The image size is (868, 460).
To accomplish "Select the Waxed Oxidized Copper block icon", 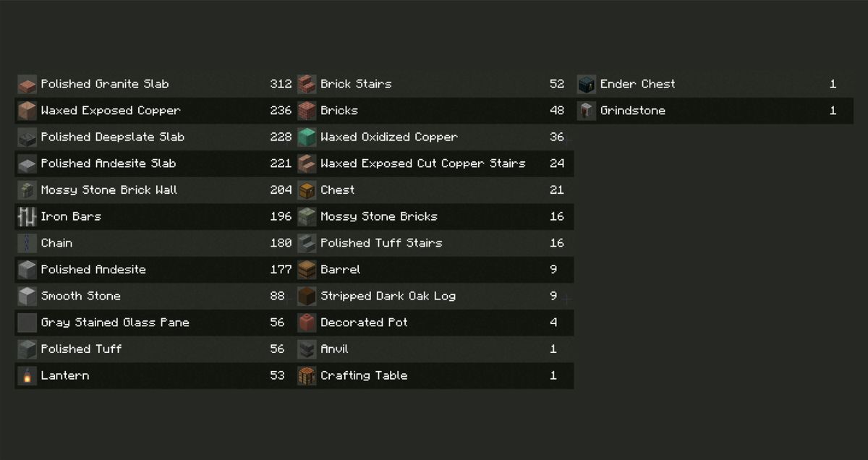I will (x=307, y=137).
